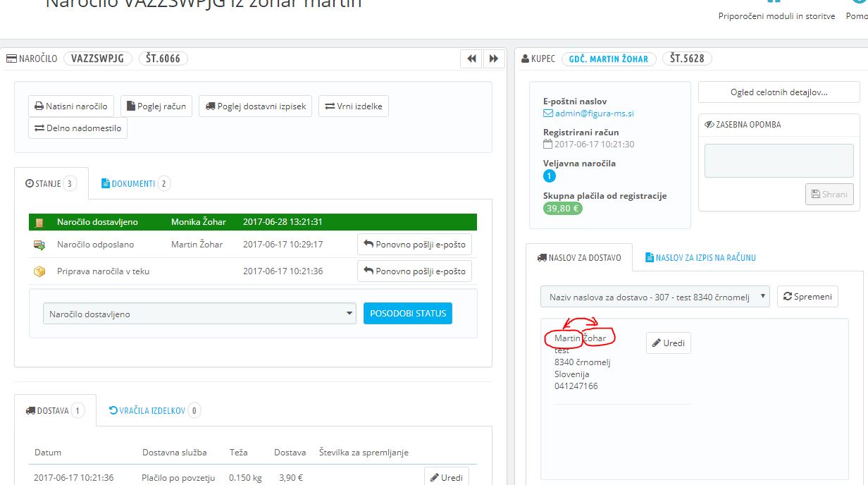Click Vrni izdelke button
The image size is (868, 485).
click(x=354, y=106)
